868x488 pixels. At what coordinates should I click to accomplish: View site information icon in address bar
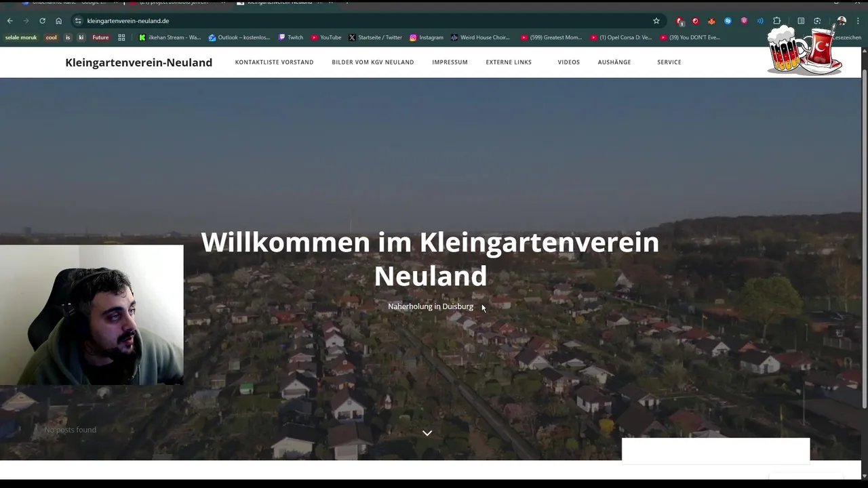78,21
